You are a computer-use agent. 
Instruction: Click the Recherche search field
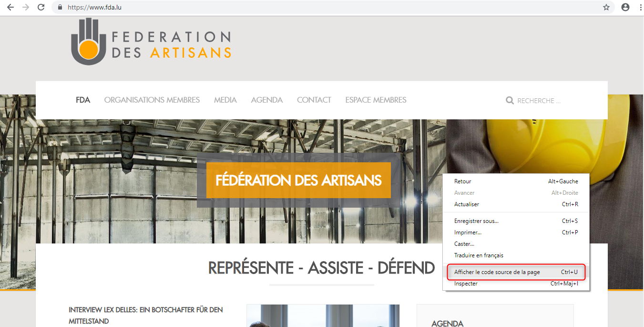click(543, 101)
